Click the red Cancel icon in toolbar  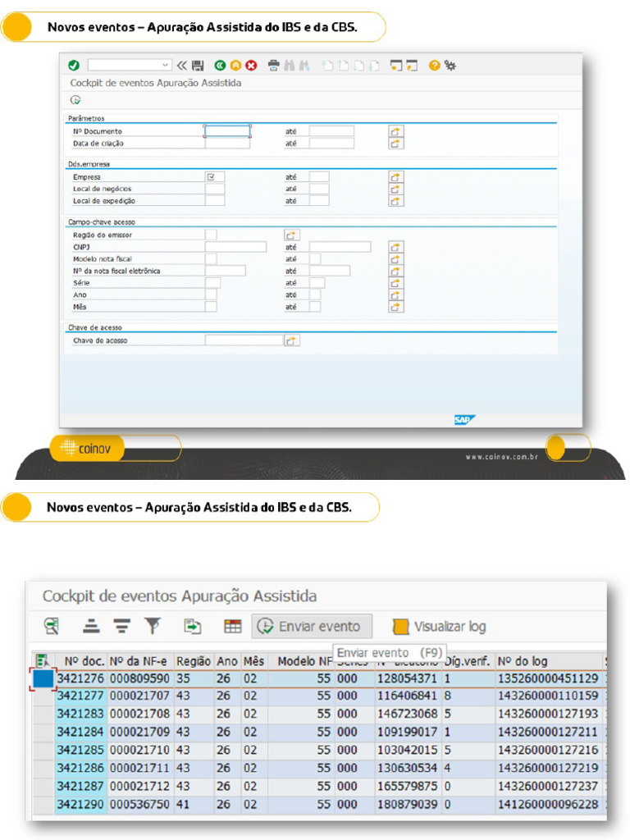(251, 66)
